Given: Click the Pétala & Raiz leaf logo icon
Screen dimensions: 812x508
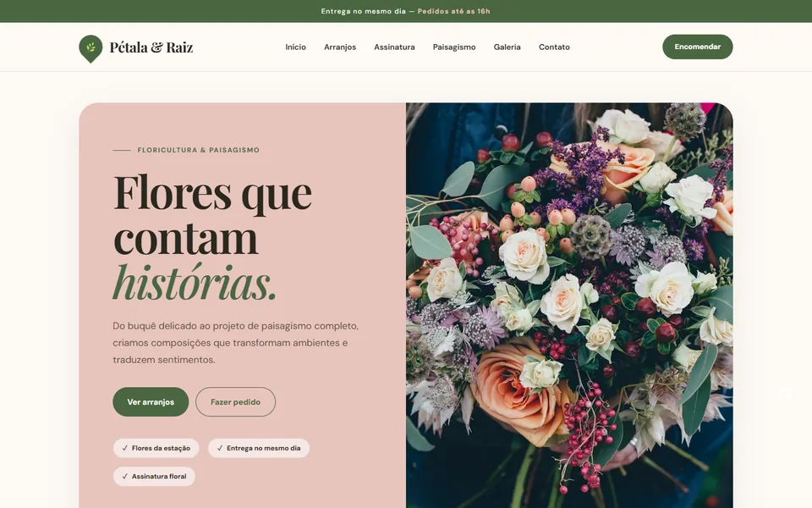Looking at the screenshot, I should coord(91,49).
